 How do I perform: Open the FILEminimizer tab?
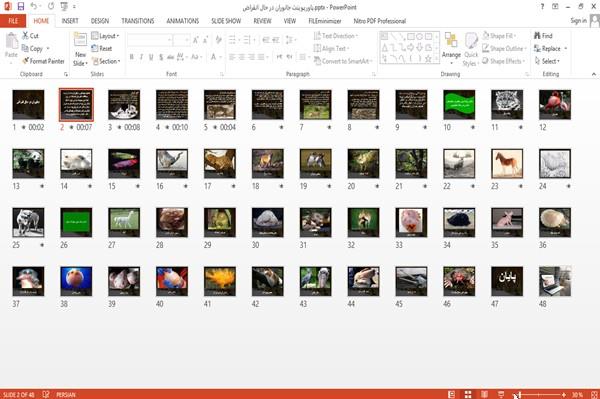(x=325, y=21)
